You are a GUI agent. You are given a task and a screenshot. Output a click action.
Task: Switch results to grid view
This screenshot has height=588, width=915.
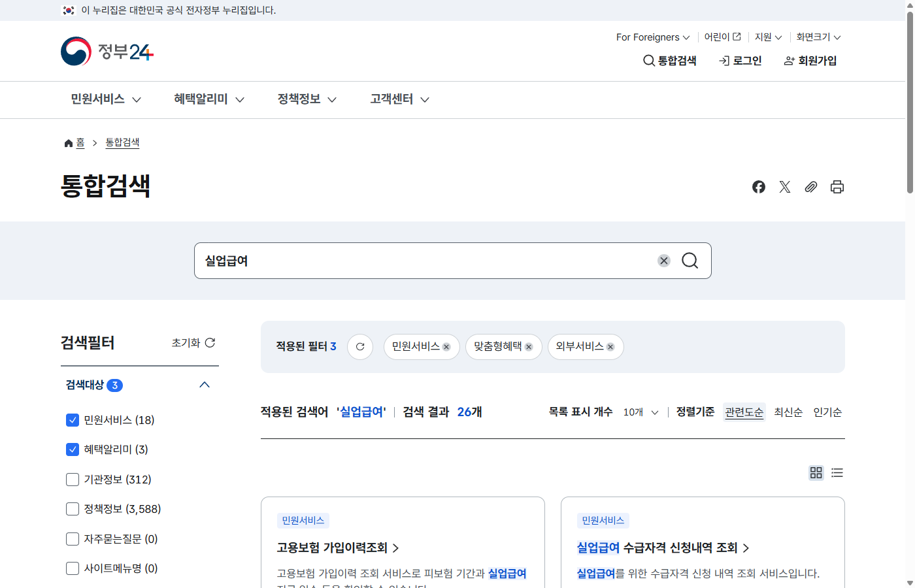point(816,472)
